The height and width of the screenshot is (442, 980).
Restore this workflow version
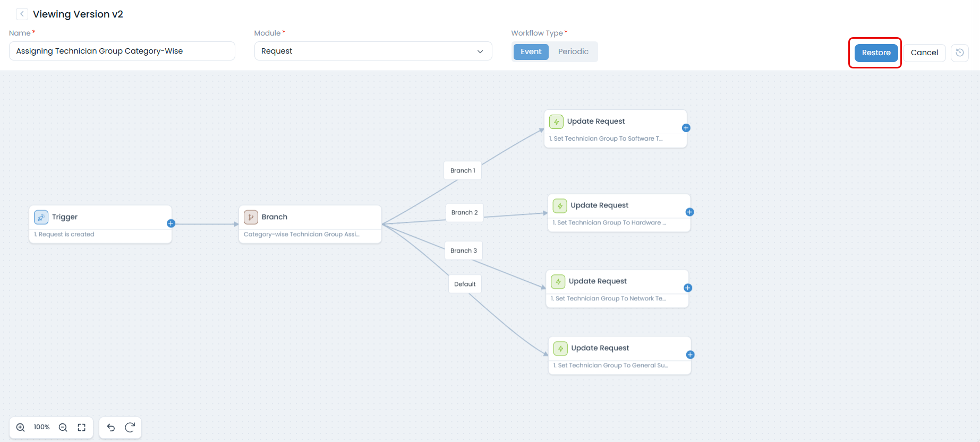[x=876, y=53]
